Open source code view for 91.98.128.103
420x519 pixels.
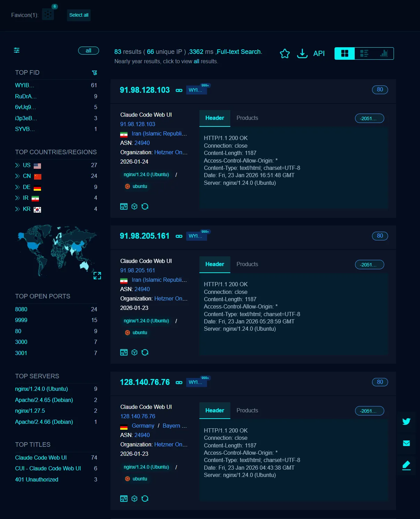coord(124,206)
